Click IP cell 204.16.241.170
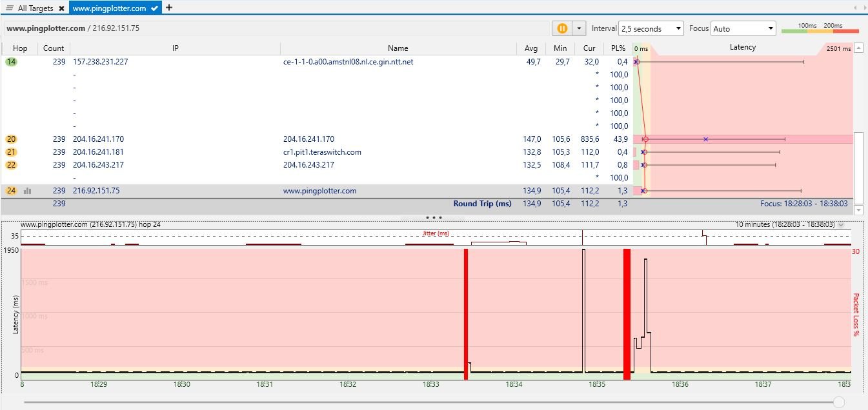 pyautogui.click(x=98, y=139)
